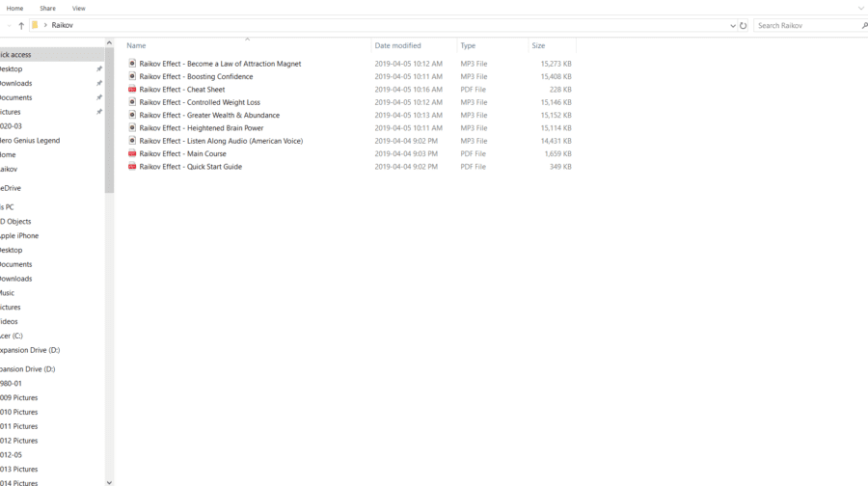Click the 2019-04-05 10:13 AM date cell
The width and height of the screenshot is (868, 486).
pyautogui.click(x=409, y=115)
